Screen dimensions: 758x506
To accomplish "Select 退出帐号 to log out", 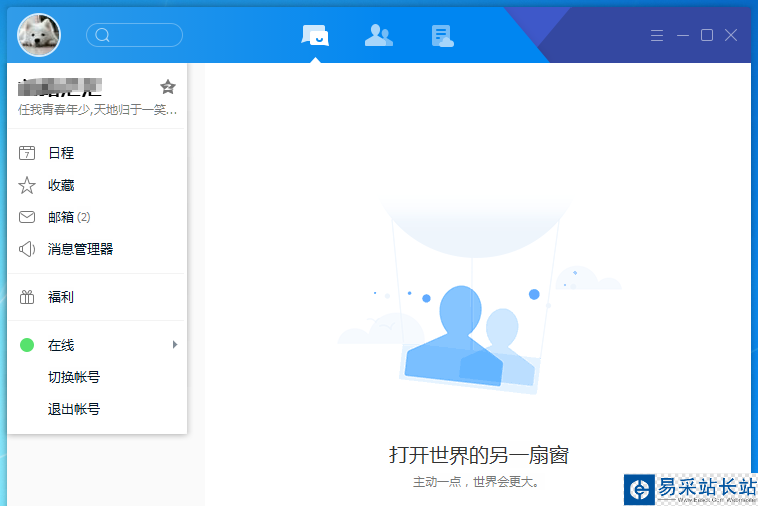I will tap(97, 409).
